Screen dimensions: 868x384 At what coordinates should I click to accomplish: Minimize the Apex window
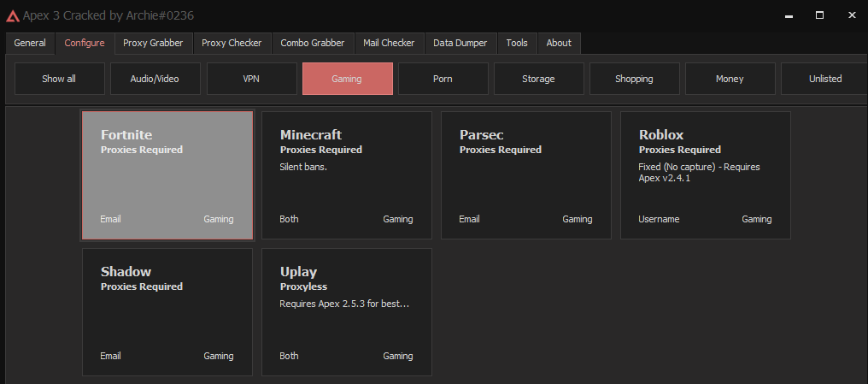point(789,15)
